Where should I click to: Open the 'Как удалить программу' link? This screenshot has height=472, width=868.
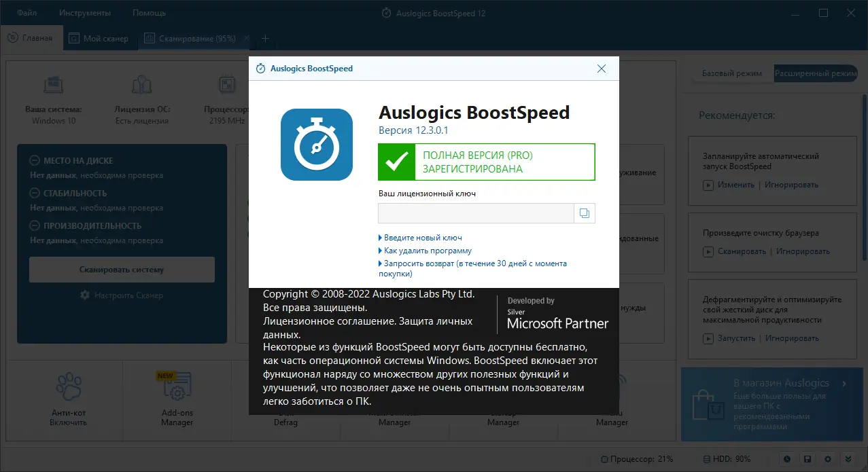(x=428, y=251)
